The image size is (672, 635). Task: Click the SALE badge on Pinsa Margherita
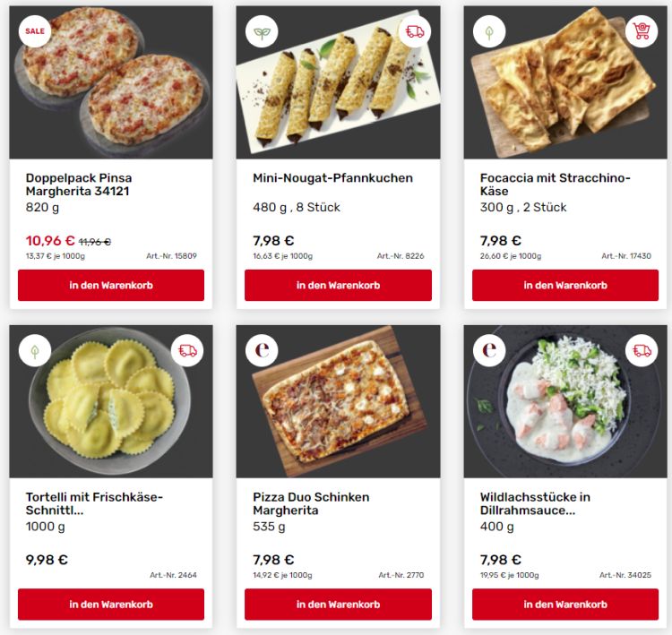click(34, 31)
